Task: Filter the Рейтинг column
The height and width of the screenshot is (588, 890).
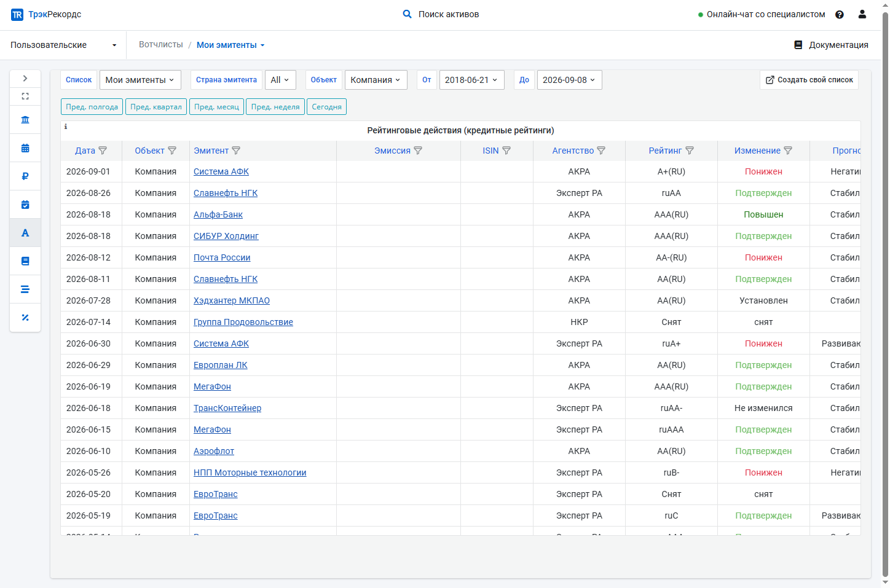Action: [x=690, y=151]
